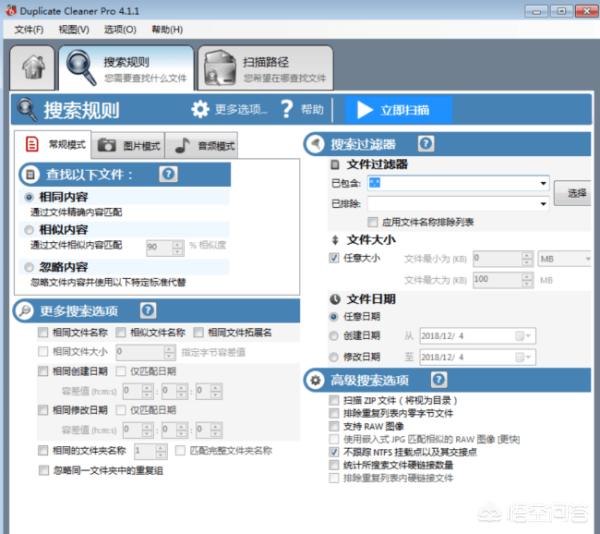Enable 相同创建日期 checkbox
This screenshot has height=534, width=600.
(43, 371)
